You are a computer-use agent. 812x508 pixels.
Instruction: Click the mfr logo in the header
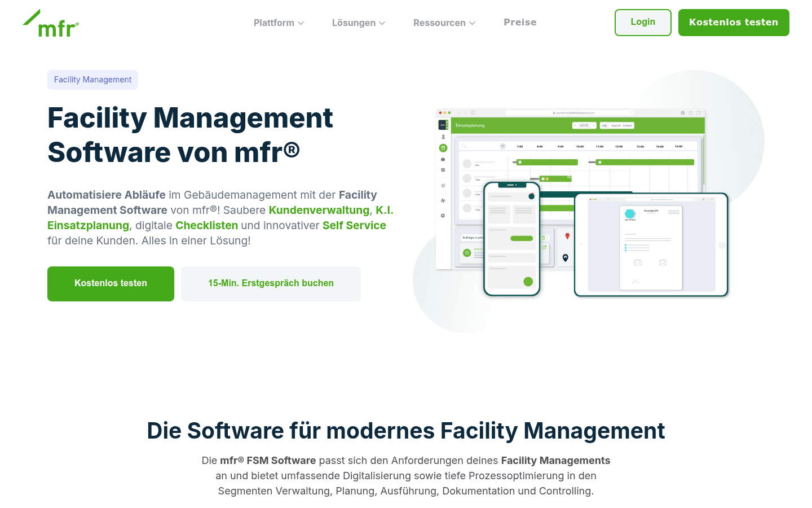point(51,23)
